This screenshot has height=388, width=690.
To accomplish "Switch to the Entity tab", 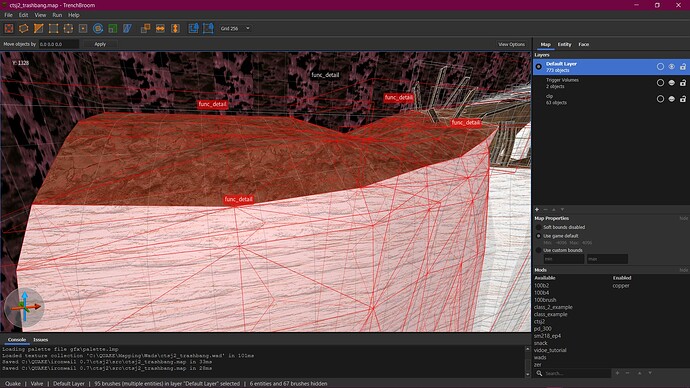I will pos(564,44).
